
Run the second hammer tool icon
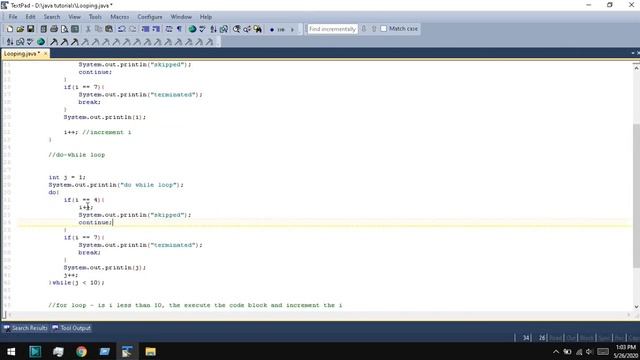click(x=64, y=42)
